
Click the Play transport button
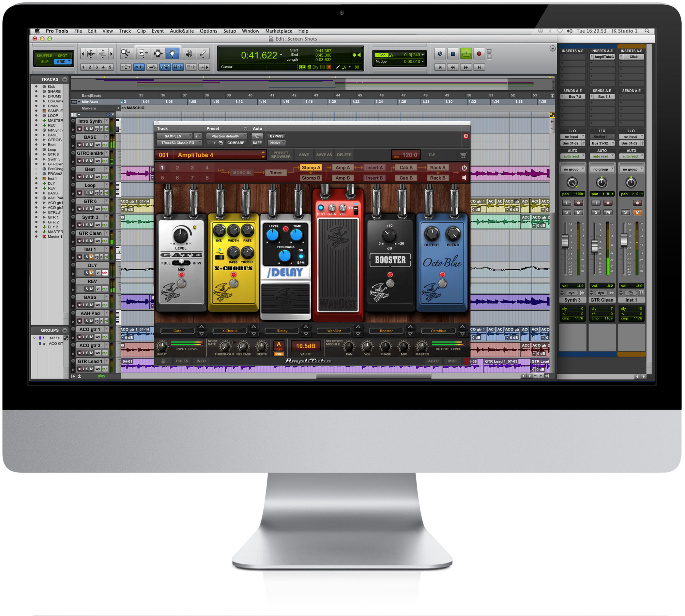[466, 53]
